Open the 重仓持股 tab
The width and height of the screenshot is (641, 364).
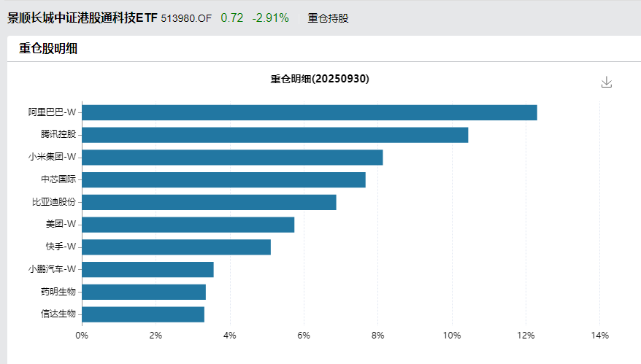[x=328, y=18]
